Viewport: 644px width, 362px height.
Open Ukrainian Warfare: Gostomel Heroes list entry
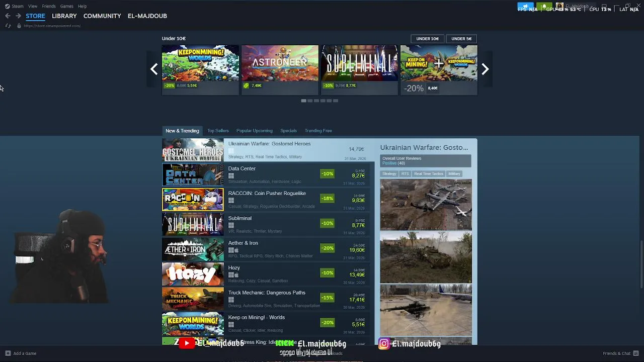[x=269, y=150]
